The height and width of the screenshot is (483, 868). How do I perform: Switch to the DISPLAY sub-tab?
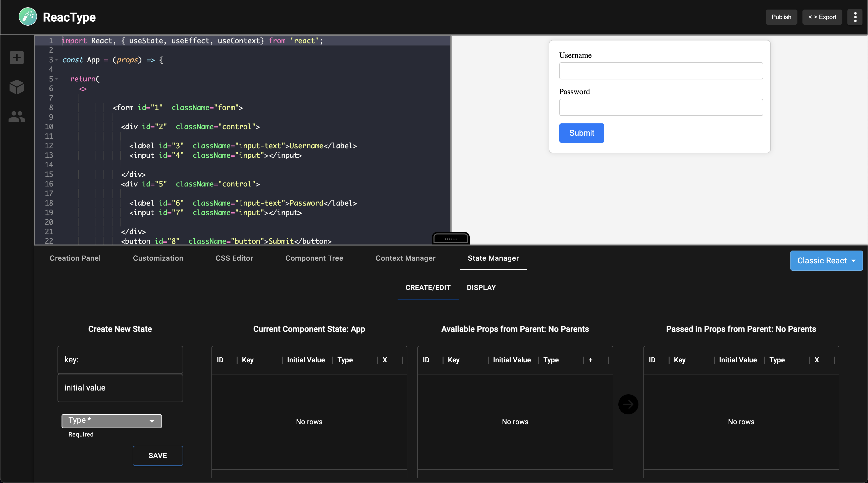coord(481,287)
